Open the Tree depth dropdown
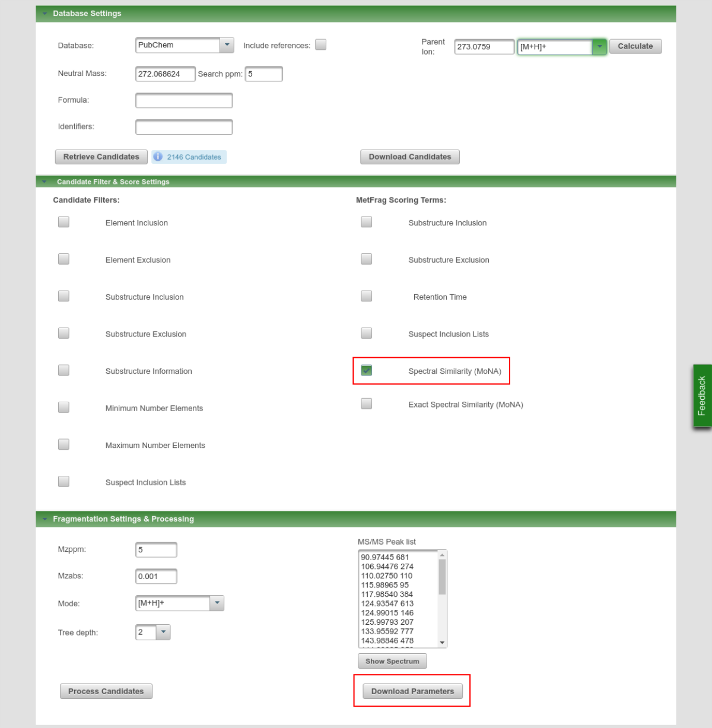 point(163,632)
